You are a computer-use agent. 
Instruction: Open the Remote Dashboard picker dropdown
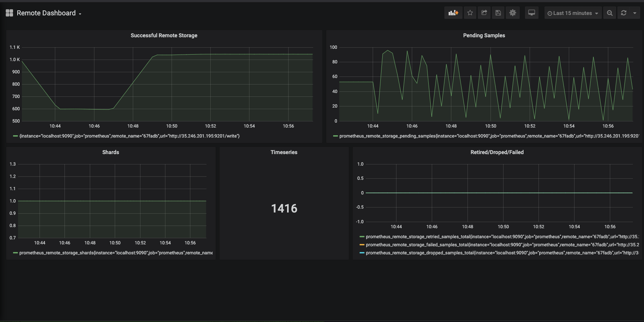(49, 13)
